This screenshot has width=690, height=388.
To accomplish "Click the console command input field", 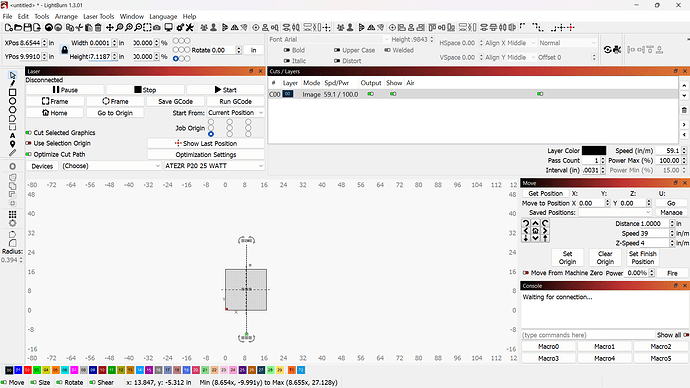I will [x=588, y=335].
